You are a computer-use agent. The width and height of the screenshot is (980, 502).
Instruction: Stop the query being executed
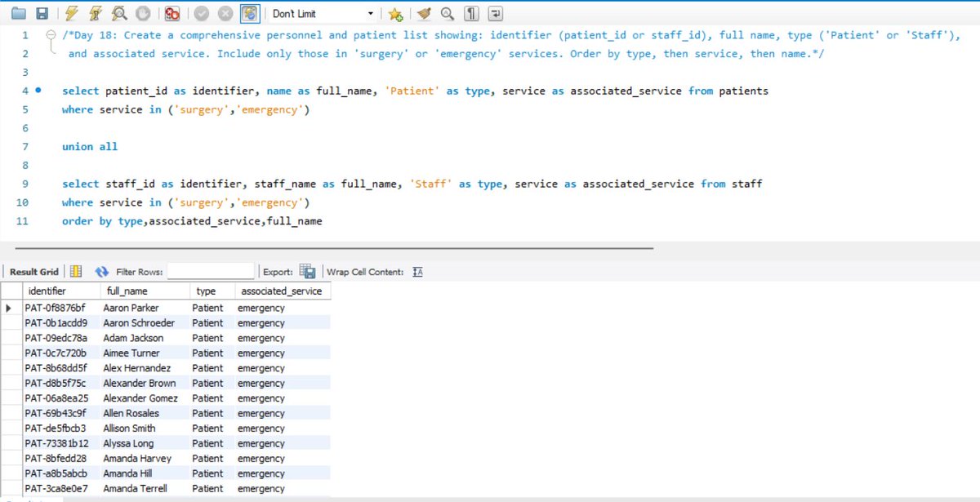point(143,13)
